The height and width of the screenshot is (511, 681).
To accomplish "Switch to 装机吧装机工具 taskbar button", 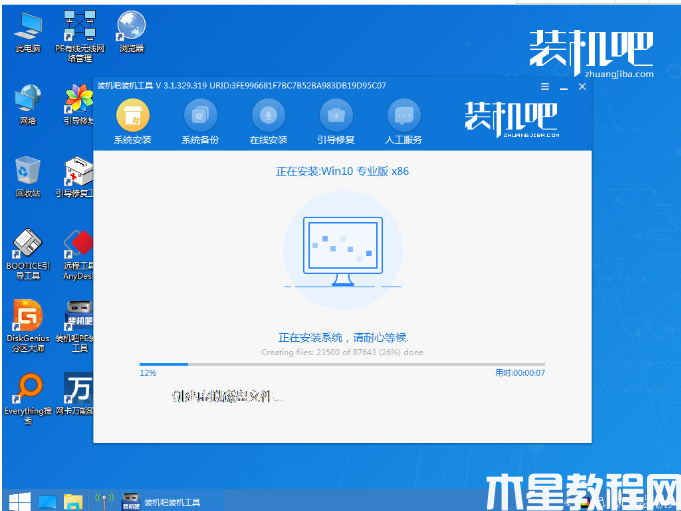I will click(161, 502).
